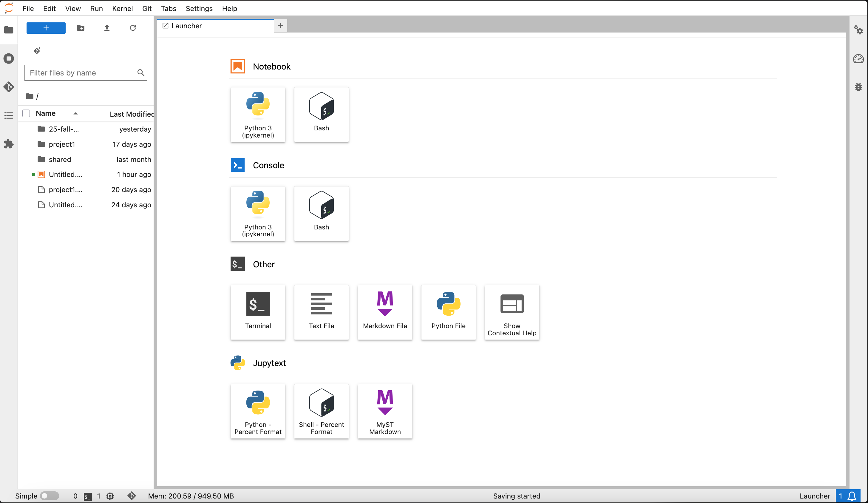Click the blue new launcher button
868x503 pixels.
[x=45, y=28]
